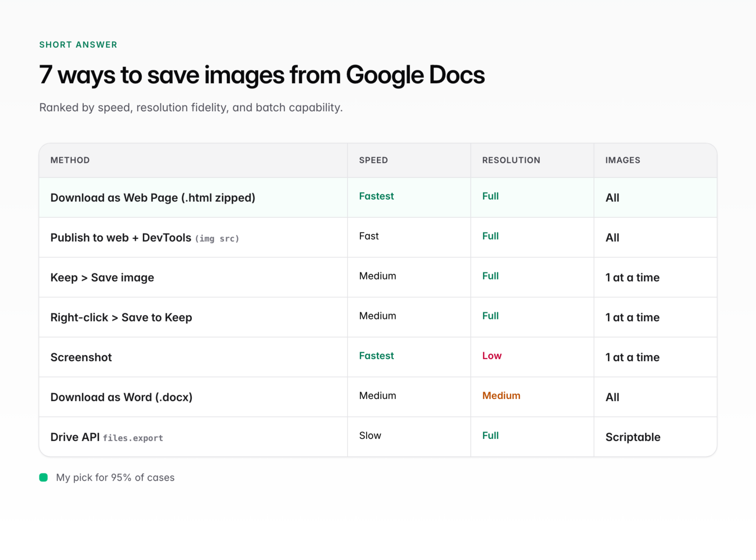This screenshot has width=756, height=560.
Task: Click "Full" in the Drive API row
Action: point(491,436)
